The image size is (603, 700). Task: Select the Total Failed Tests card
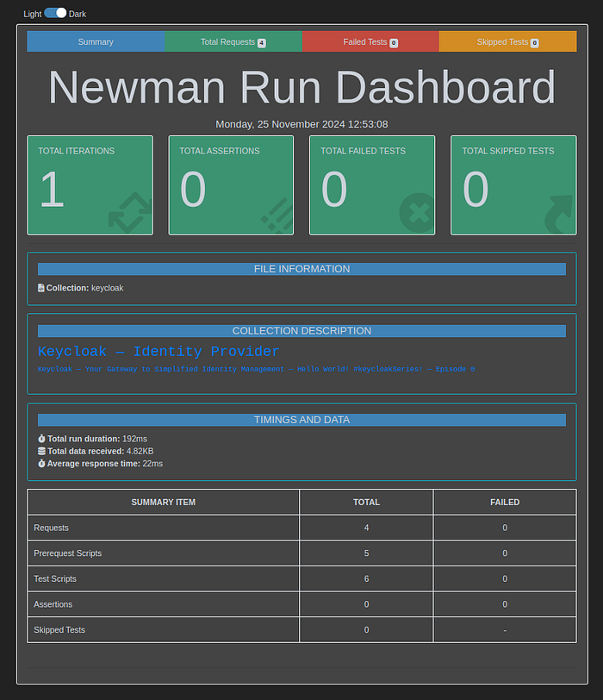click(x=372, y=185)
